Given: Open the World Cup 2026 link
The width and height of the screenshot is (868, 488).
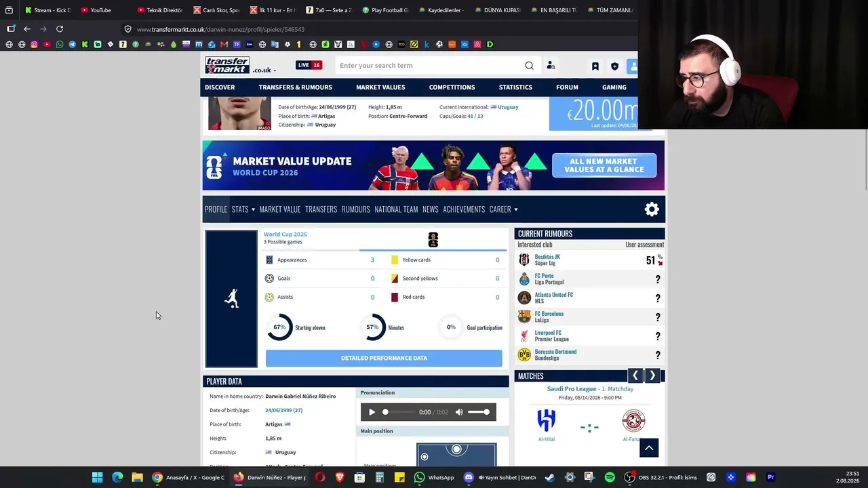Looking at the screenshot, I should [x=285, y=235].
